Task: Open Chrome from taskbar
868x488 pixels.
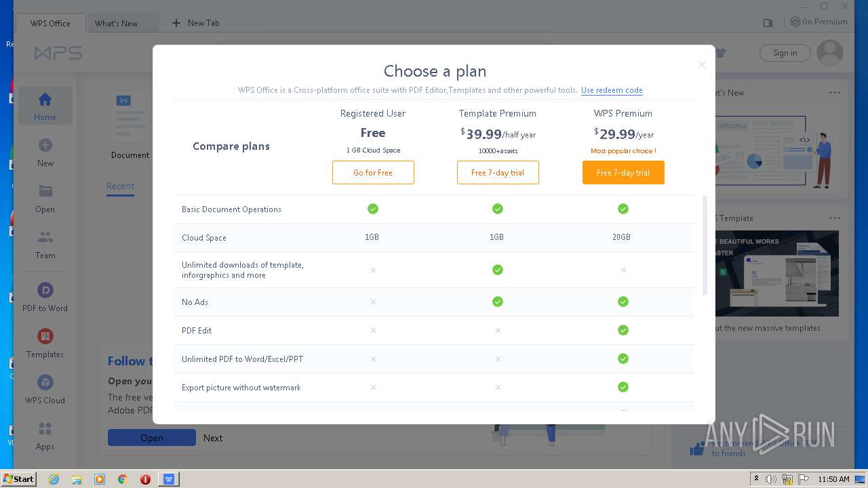Action: click(x=123, y=479)
